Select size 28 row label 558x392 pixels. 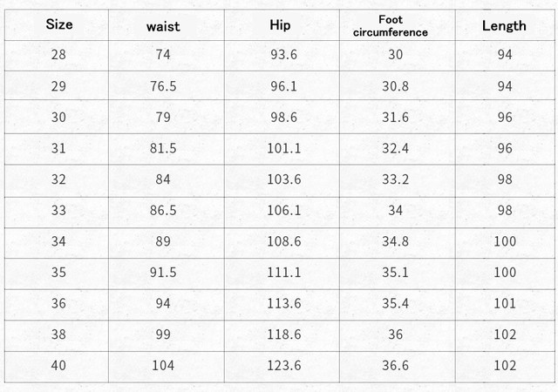58,55
